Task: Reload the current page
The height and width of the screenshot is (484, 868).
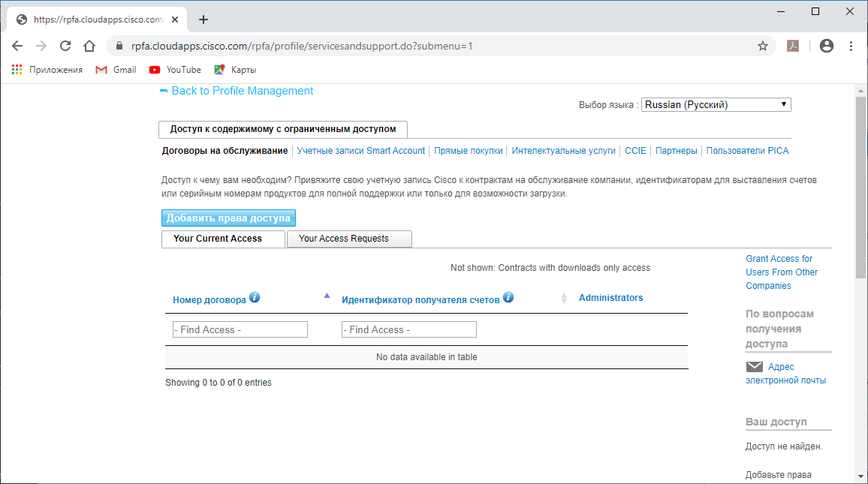Action: click(x=65, y=46)
